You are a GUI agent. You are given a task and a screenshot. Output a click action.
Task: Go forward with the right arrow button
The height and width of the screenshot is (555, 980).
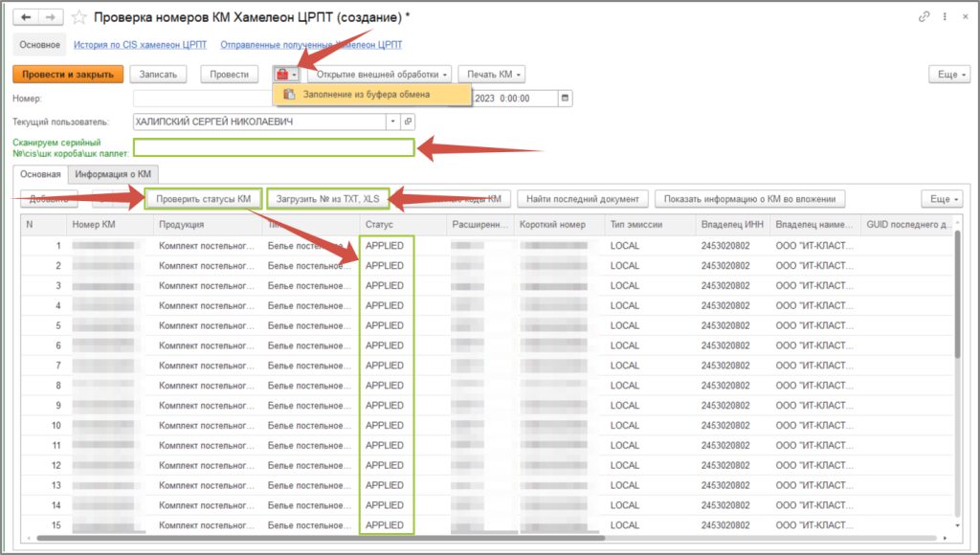point(51,17)
